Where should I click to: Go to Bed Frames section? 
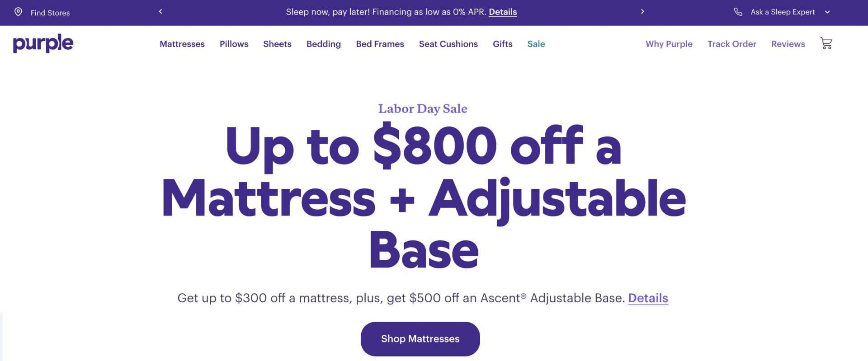[x=380, y=44]
